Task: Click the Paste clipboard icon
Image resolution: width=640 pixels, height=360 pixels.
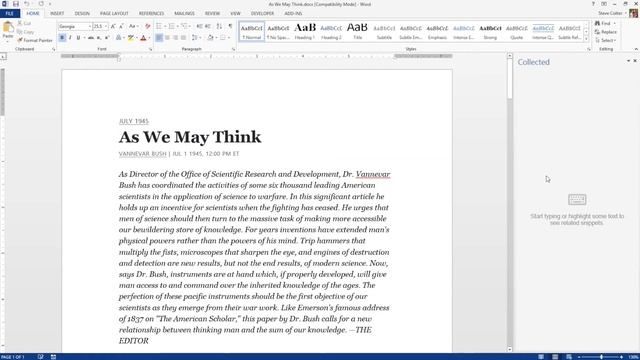Action: pos(8,27)
